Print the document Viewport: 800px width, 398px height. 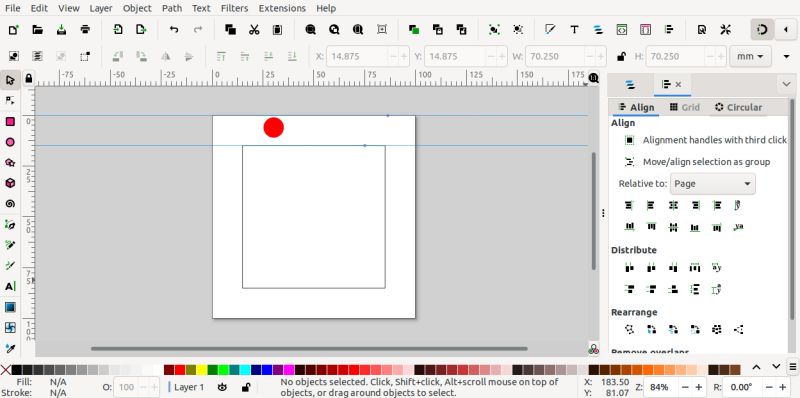(85, 30)
